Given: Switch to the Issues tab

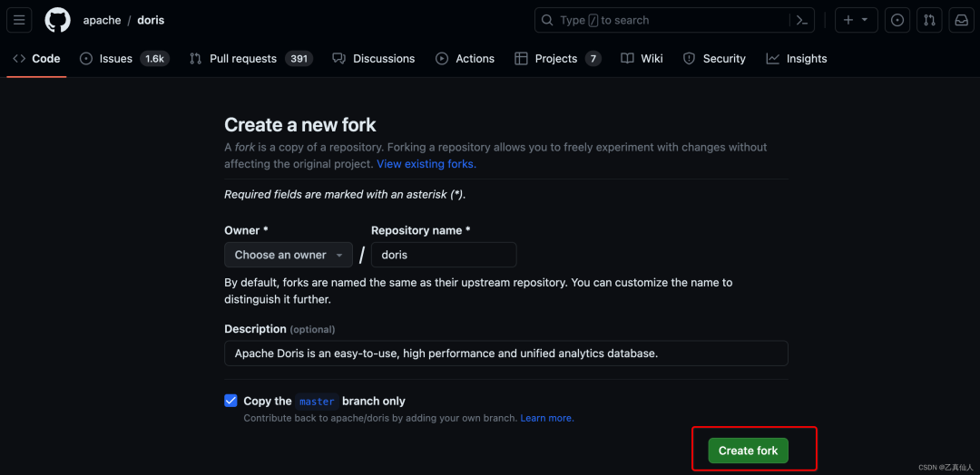Looking at the screenshot, I should (x=115, y=59).
